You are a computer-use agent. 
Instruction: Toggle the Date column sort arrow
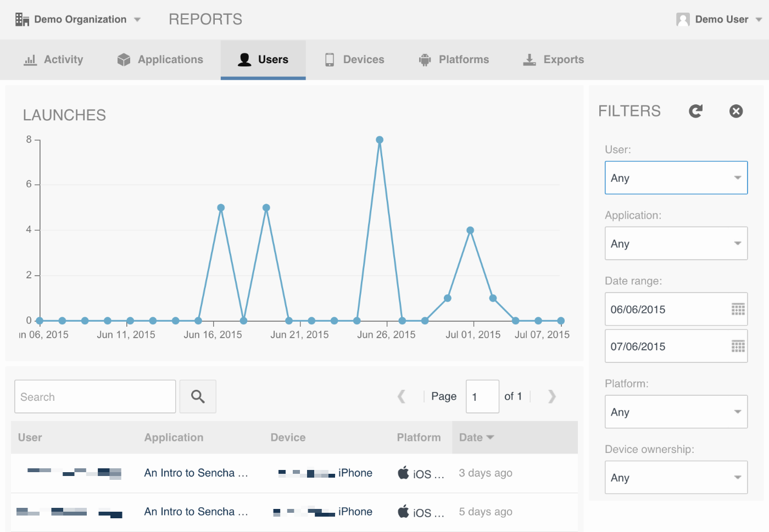(x=491, y=438)
